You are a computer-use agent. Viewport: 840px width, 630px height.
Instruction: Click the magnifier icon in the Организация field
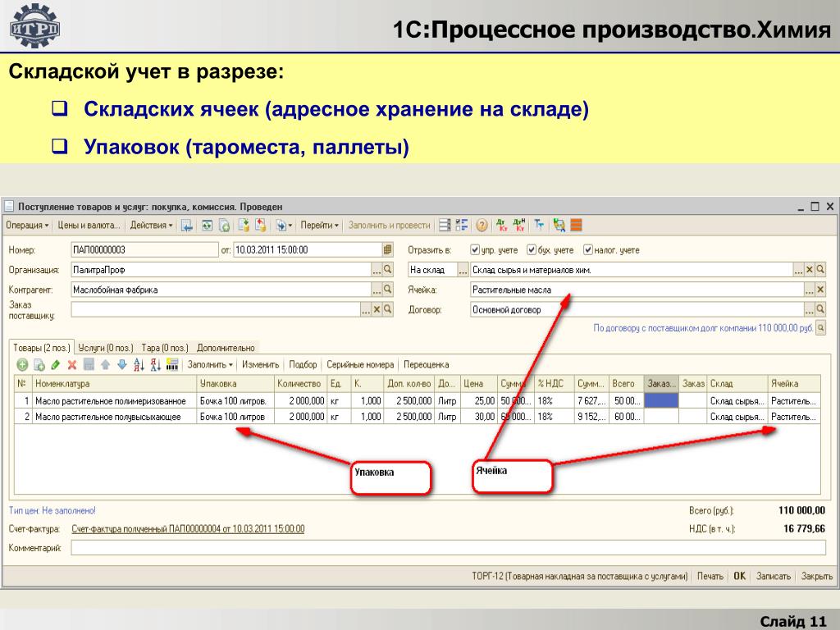tap(388, 269)
